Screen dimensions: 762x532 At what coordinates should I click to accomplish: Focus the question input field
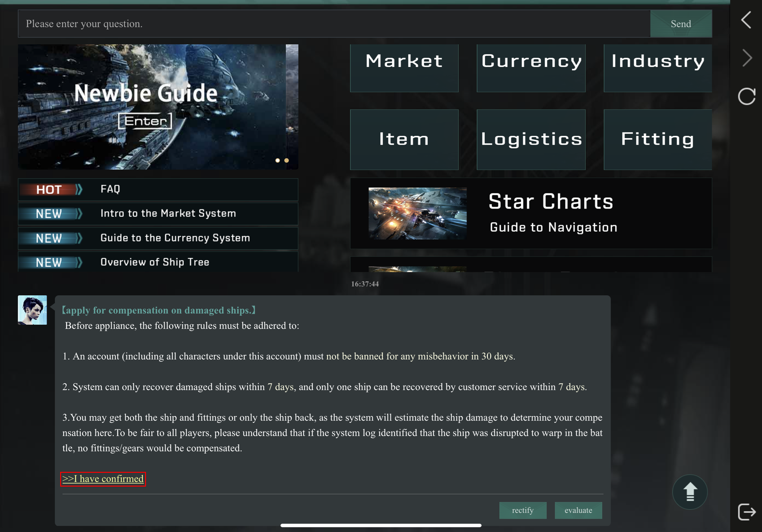point(334,23)
